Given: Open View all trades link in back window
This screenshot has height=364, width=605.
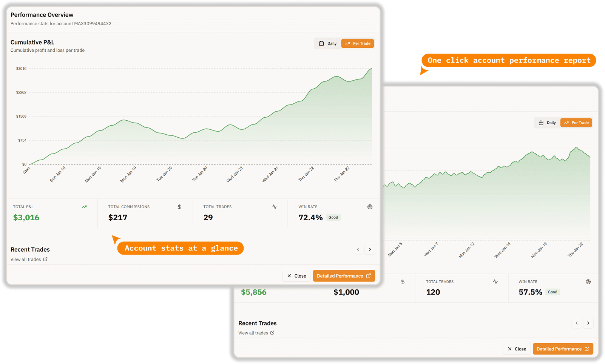Looking at the screenshot, I should click(256, 333).
